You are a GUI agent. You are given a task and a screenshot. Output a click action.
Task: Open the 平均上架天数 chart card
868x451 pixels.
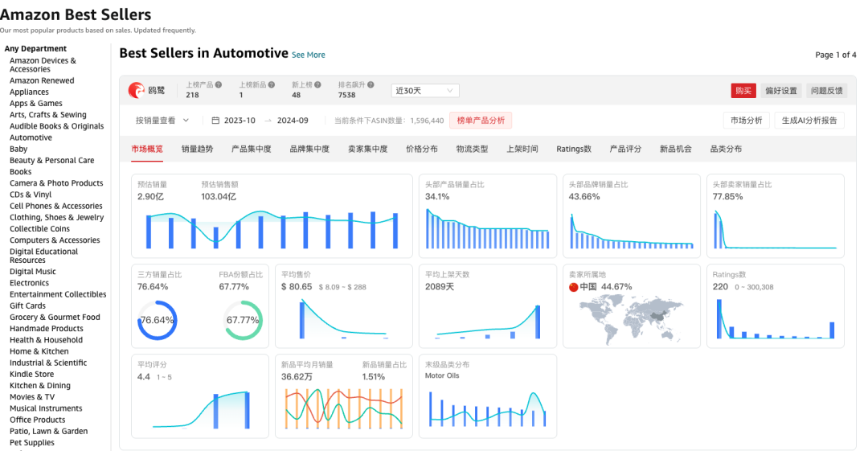pyautogui.click(x=488, y=305)
